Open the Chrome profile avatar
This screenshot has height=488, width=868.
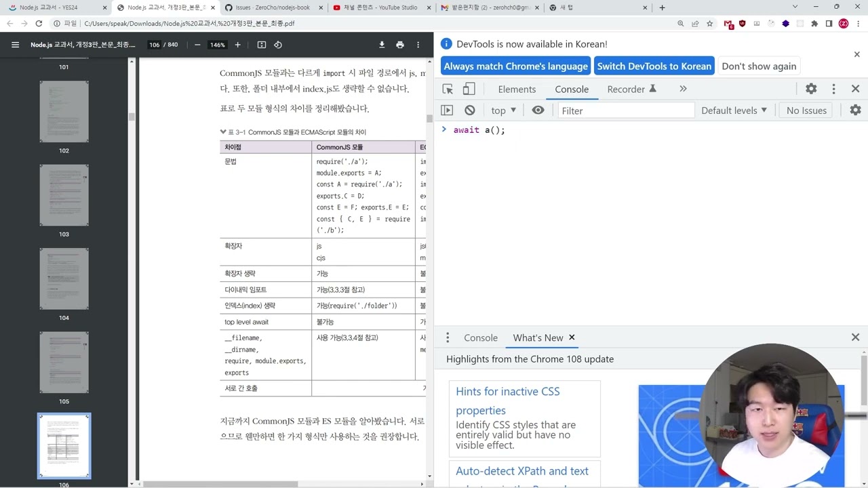[x=844, y=23]
